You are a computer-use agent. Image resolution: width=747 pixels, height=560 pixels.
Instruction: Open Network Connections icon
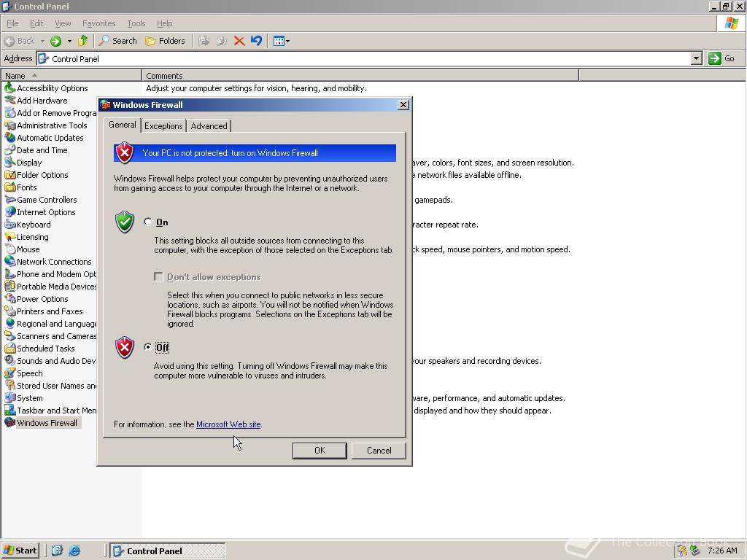(10, 262)
